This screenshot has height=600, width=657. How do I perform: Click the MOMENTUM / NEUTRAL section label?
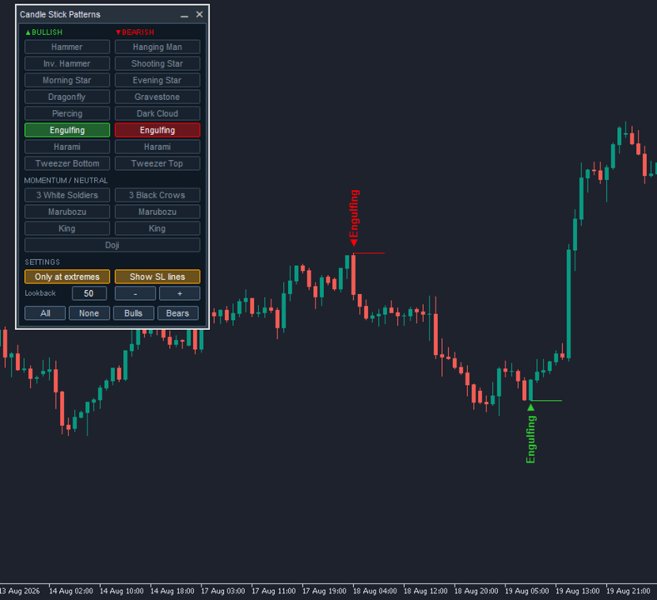coord(66,180)
